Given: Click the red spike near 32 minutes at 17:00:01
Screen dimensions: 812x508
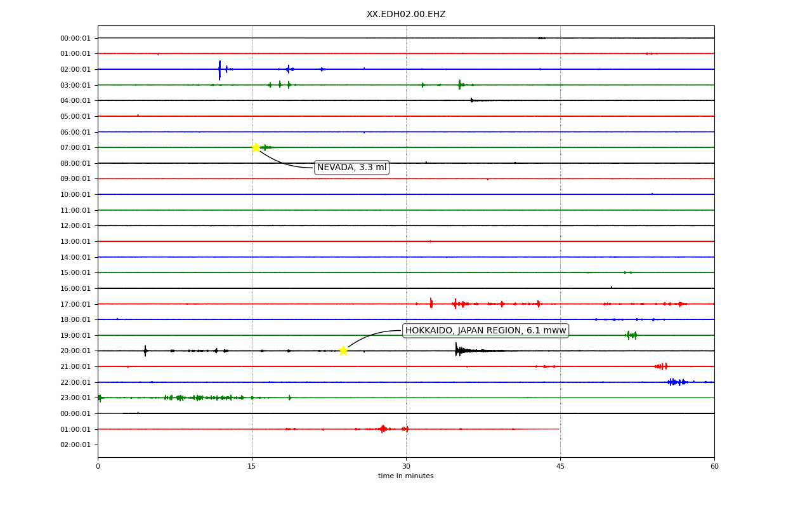Looking at the screenshot, I should (x=431, y=304).
